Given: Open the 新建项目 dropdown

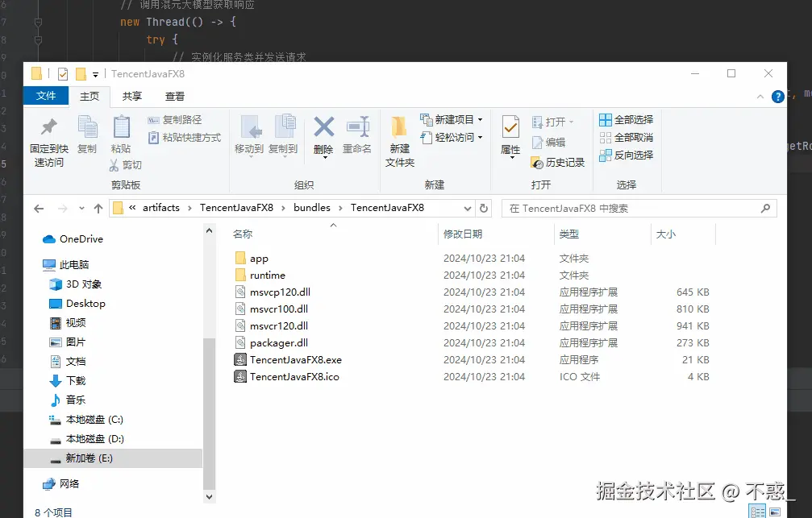Looking at the screenshot, I should point(451,120).
